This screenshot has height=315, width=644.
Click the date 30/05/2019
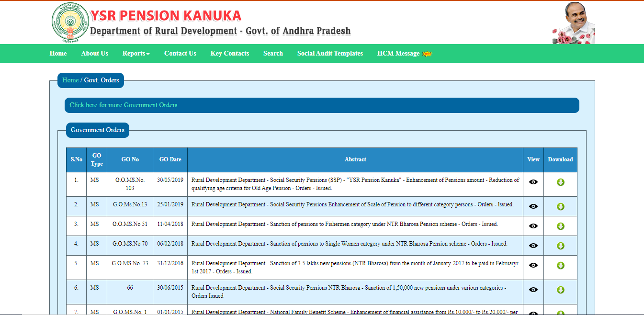coord(170,180)
